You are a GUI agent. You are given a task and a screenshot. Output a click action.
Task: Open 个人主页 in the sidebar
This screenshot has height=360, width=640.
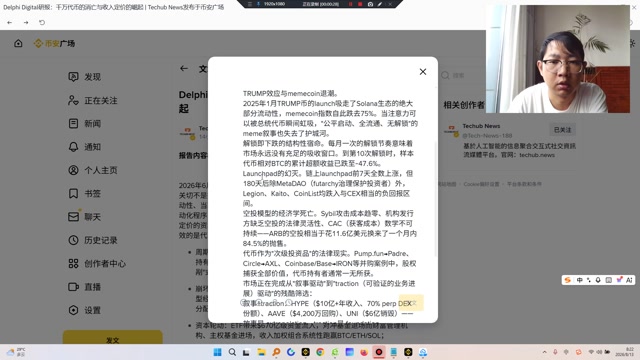[x=93, y=170]
